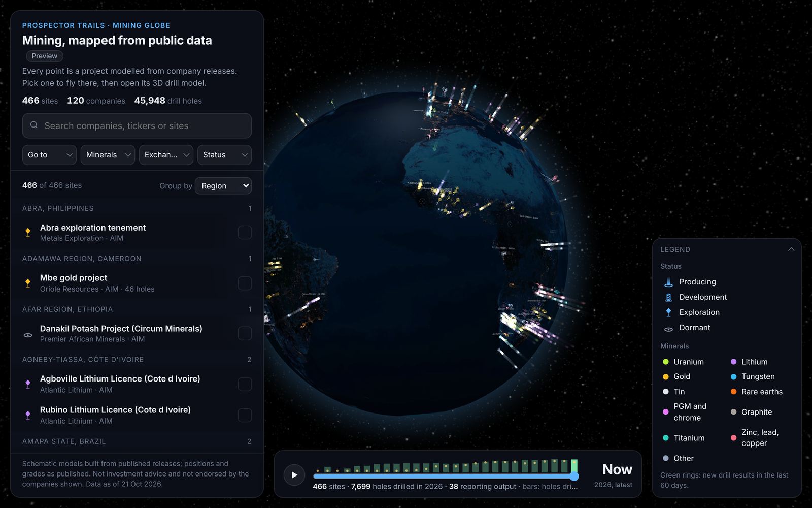Check the Rubino Lithium Licence checkbox
This screenshot has width=812, height=508.
(245, 415)
